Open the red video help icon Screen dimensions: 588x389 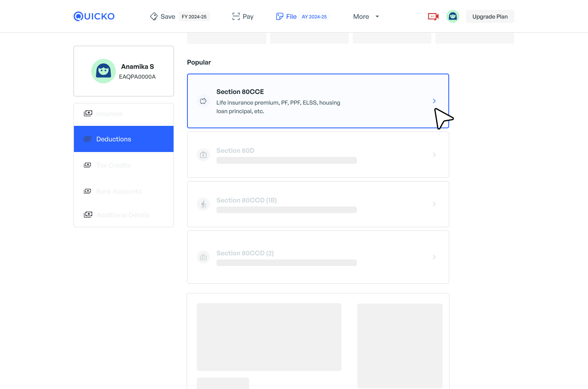[433, 16]
